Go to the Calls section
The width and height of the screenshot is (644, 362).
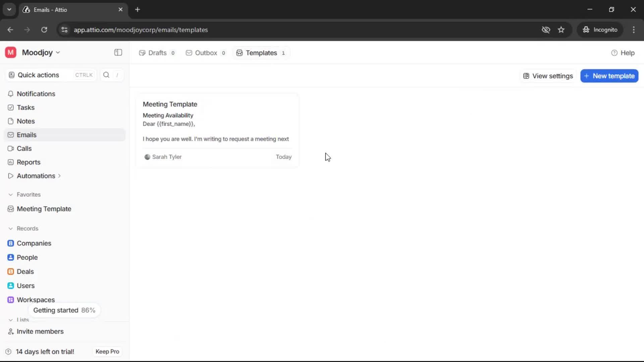pyautogui.click(x=24, y=148)
